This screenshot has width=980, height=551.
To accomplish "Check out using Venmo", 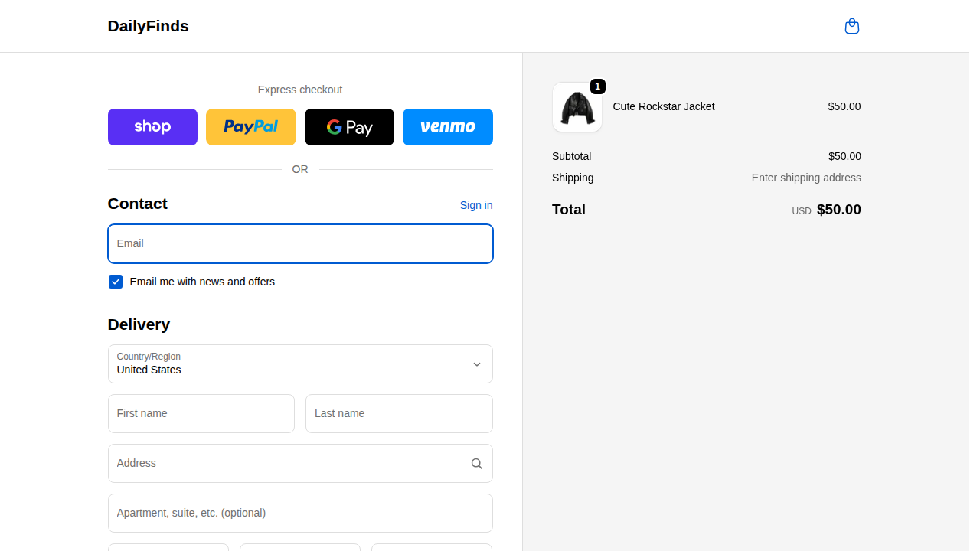I will click(447, 127).
